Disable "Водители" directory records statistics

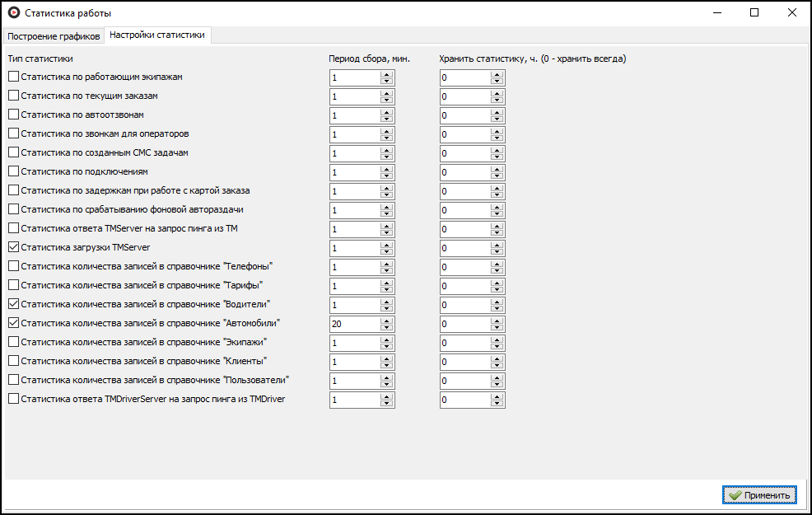[13, 304]
